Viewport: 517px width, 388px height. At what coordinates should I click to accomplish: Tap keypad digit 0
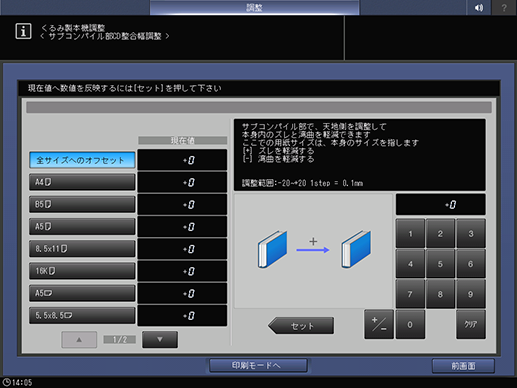[410, 324]
